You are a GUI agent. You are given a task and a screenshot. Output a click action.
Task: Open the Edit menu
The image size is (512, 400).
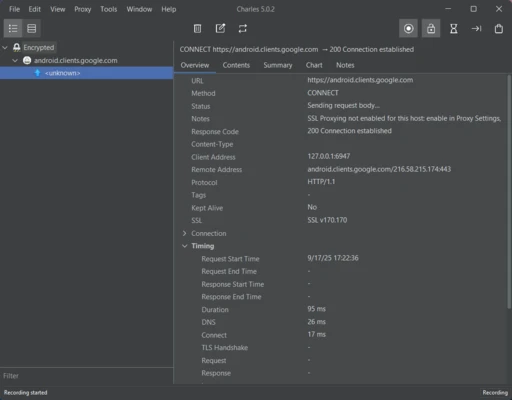[x=35, y=9]
